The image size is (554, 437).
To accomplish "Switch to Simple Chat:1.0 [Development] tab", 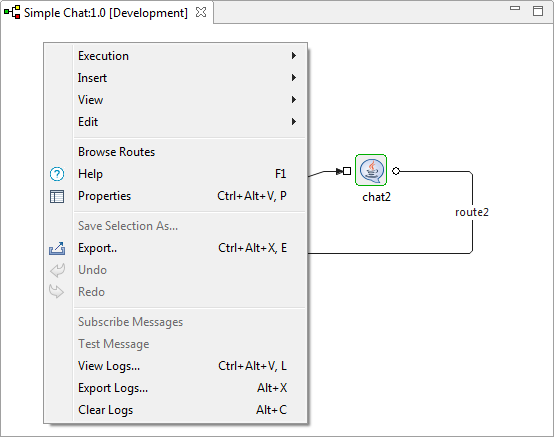I will pos(106,13).
